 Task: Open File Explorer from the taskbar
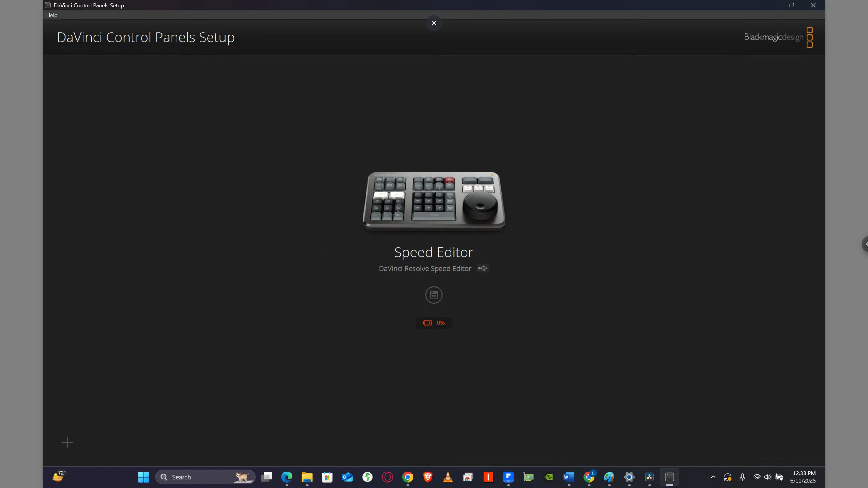[x=307, y=477]
